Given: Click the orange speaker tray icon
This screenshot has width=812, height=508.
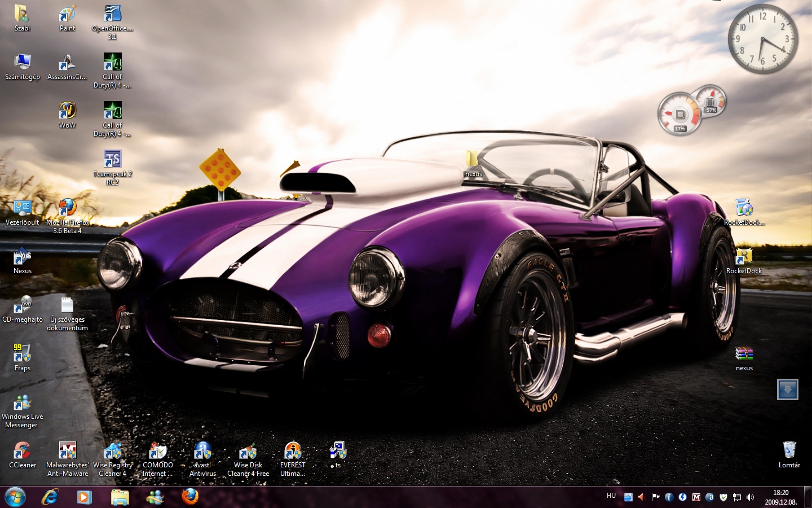Looking at the screenshot, I should click(x=641, y=497).
